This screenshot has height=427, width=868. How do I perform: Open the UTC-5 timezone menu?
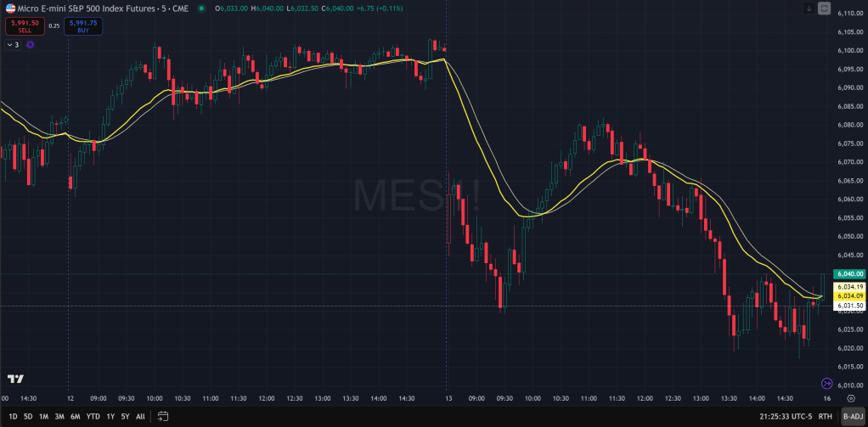tap(785, 416)
